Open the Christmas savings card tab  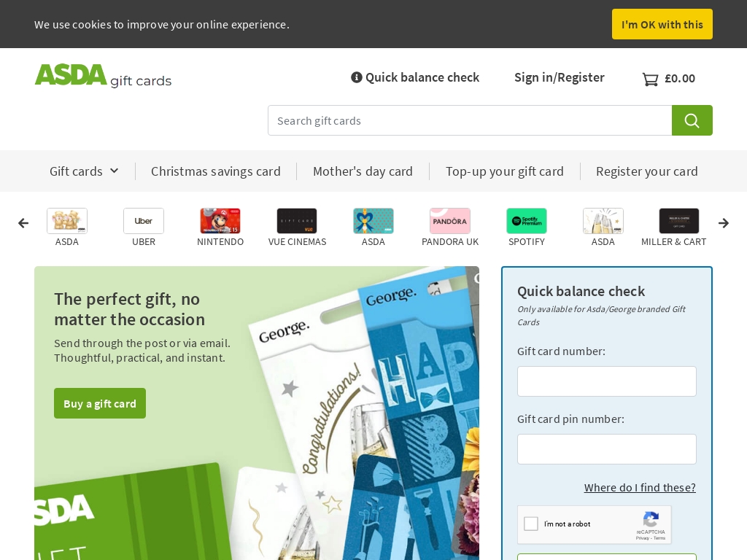216,171
